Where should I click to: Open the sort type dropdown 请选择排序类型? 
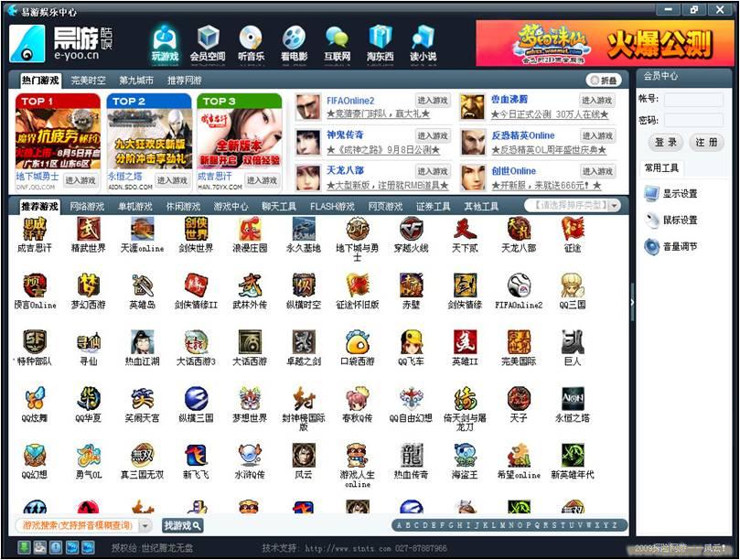coord(572,205)
